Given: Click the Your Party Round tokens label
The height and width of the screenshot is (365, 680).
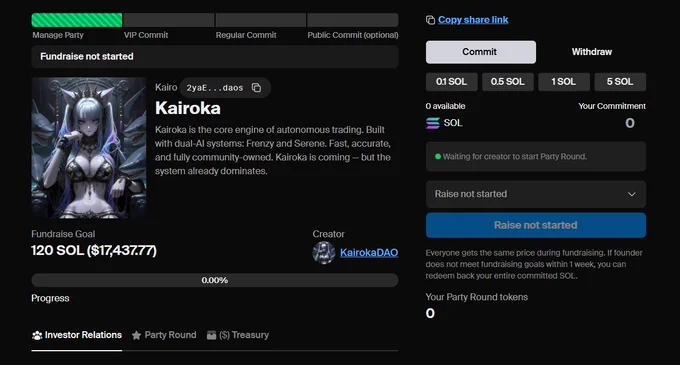Looking at the screenshot, I should 477,297.
